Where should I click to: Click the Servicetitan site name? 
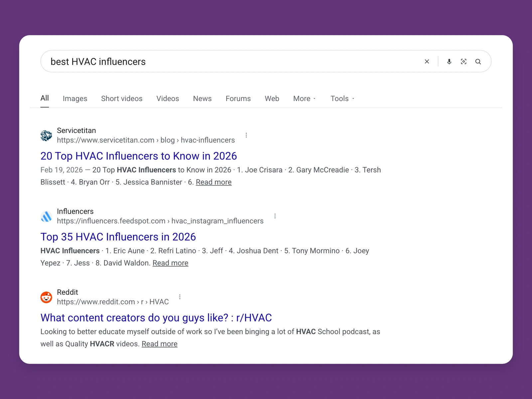pyautogui.click(x=76, y=130)
